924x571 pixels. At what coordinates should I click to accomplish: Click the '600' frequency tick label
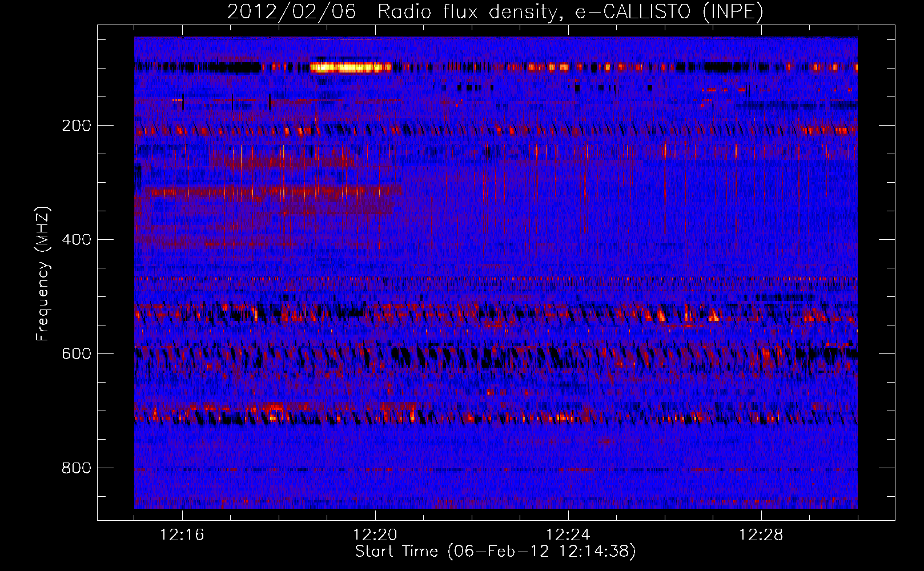pos(77,354)
